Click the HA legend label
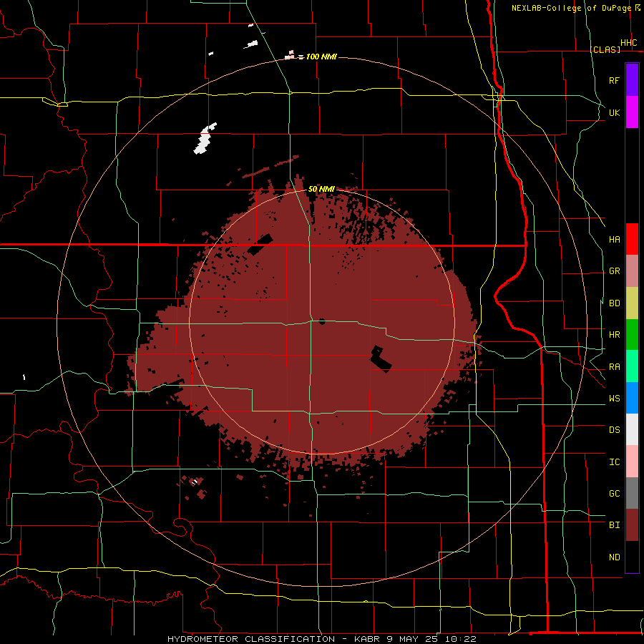The width and height of the screenshot is (644, 644). [614, 240]
